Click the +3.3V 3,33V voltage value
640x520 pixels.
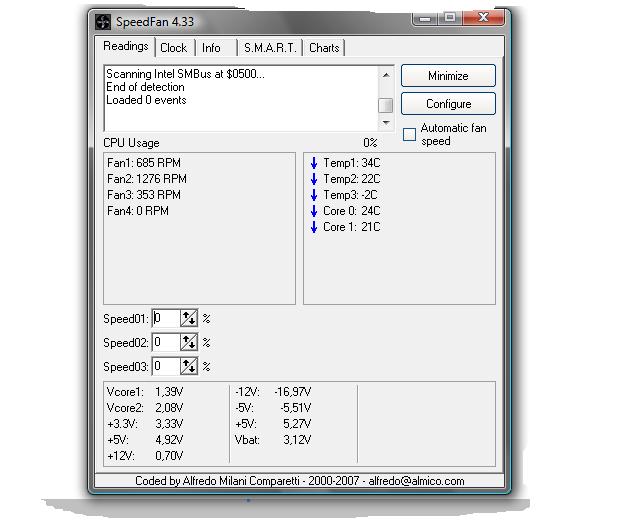[x=169, y=424]
